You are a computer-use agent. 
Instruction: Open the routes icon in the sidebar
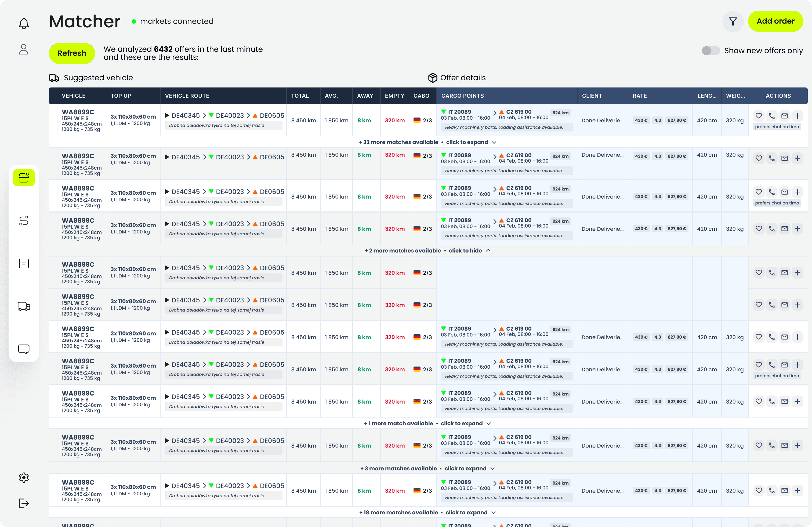coord(24,221)
